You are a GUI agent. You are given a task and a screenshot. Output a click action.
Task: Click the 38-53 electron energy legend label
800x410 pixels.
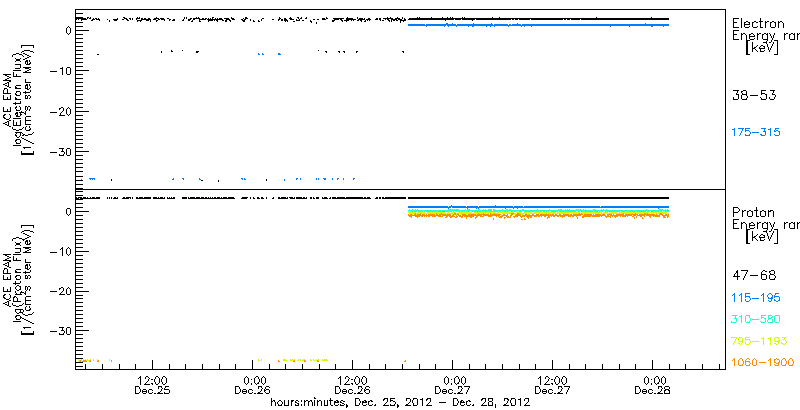[754, 95]
